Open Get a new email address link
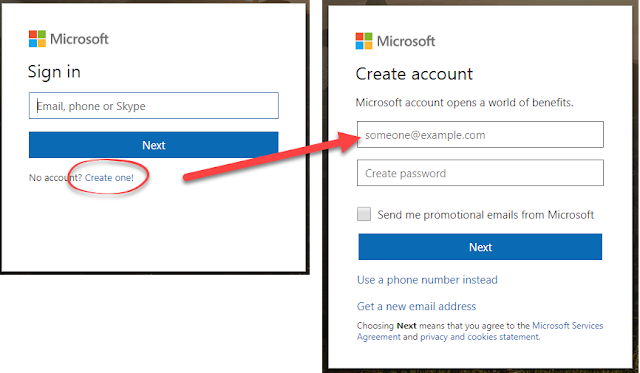Image resolution: width=640 pixels, height=373 pixels. pos(416,306)
